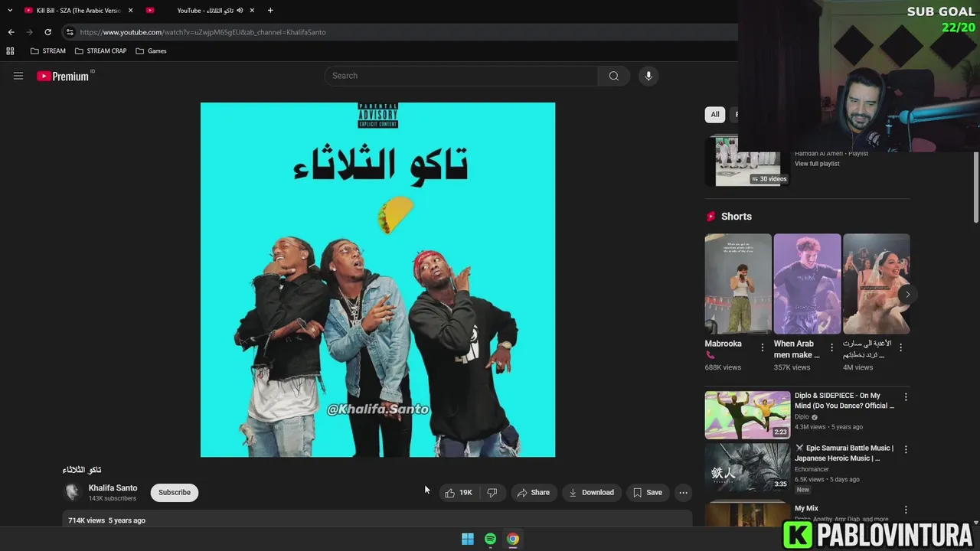Open options for My Mix
980x551 pixels.
(906, 510)
